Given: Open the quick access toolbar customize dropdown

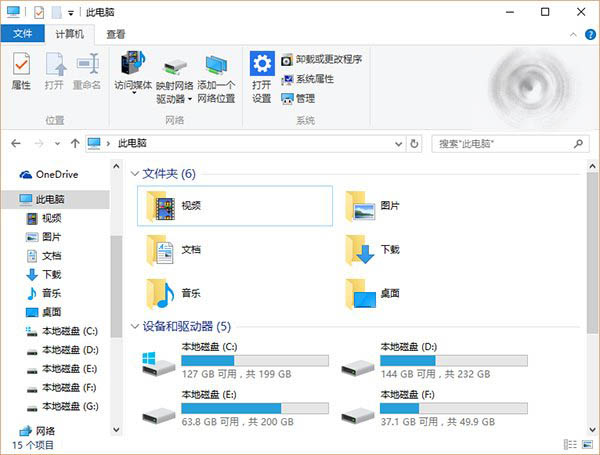Looking at the screenshot, I should [x=71, y=13].
